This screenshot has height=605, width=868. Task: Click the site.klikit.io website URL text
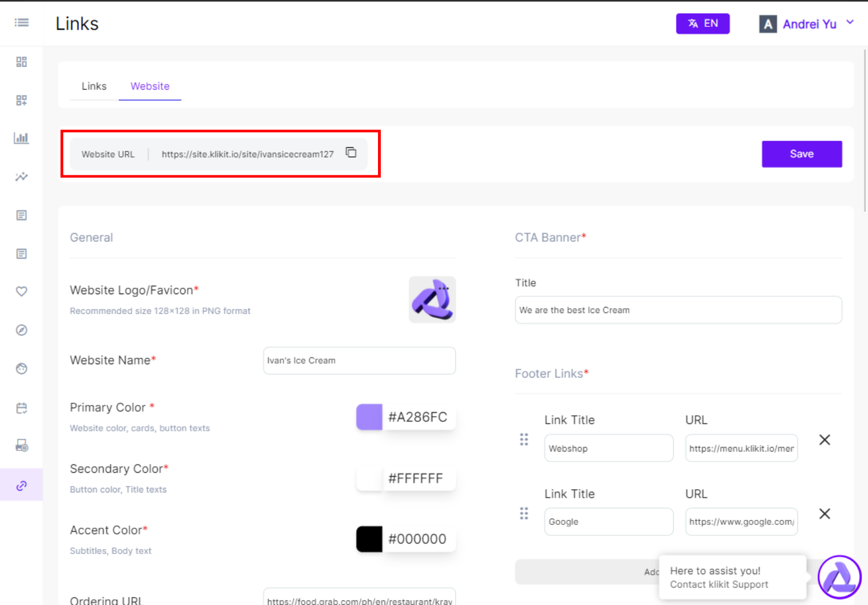pos(248,154)
